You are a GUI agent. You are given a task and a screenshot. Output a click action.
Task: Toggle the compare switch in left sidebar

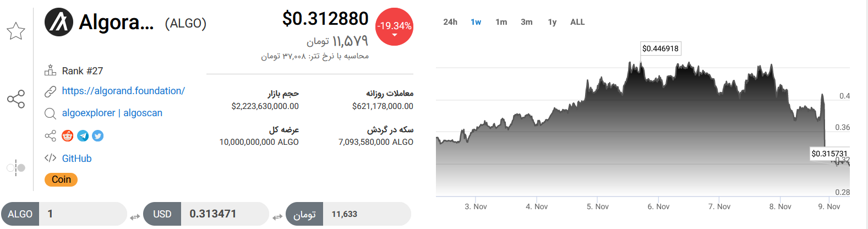point(16,167)
